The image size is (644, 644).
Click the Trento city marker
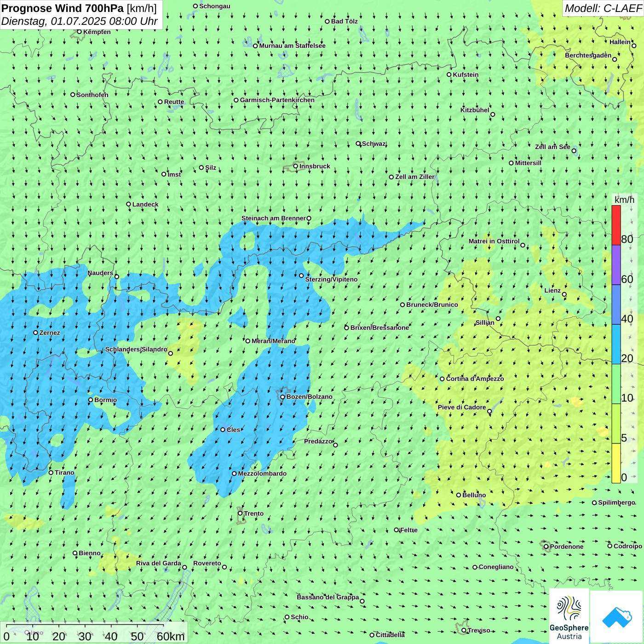240,513
